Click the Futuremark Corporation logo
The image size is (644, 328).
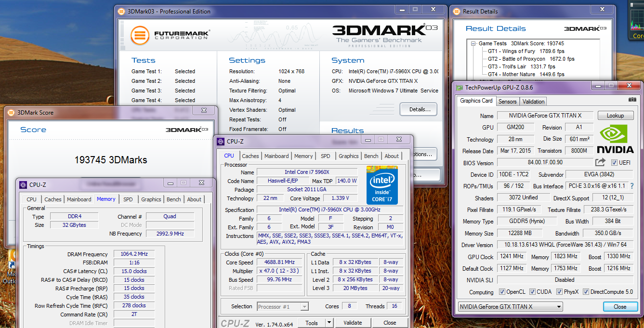[x=170, y=35]
